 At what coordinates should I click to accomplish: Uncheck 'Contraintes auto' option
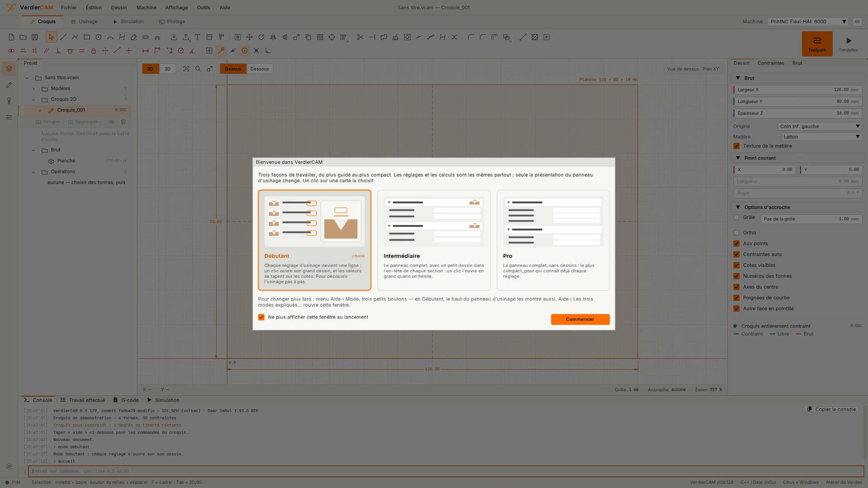coord(736,254)
